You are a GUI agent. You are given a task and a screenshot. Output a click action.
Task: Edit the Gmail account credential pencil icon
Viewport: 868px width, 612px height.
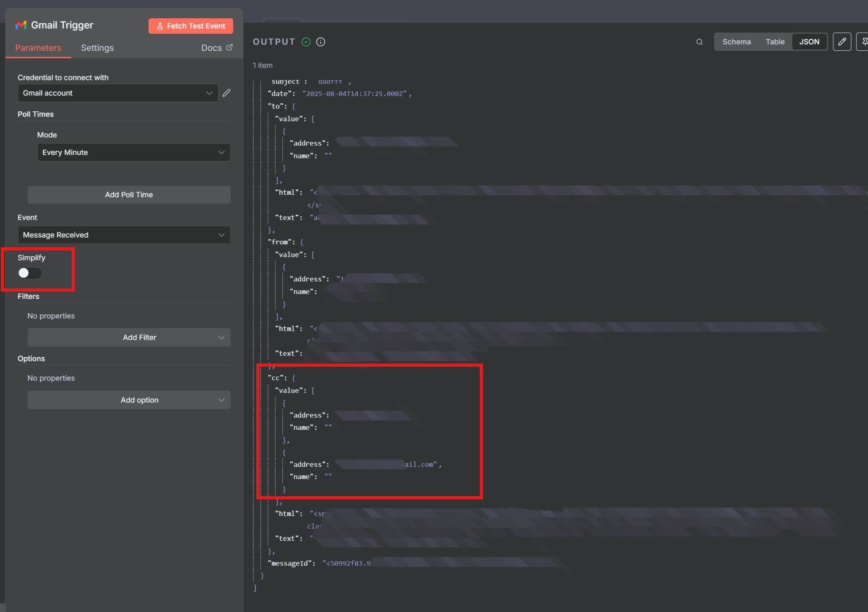click(x=227, y=93)
